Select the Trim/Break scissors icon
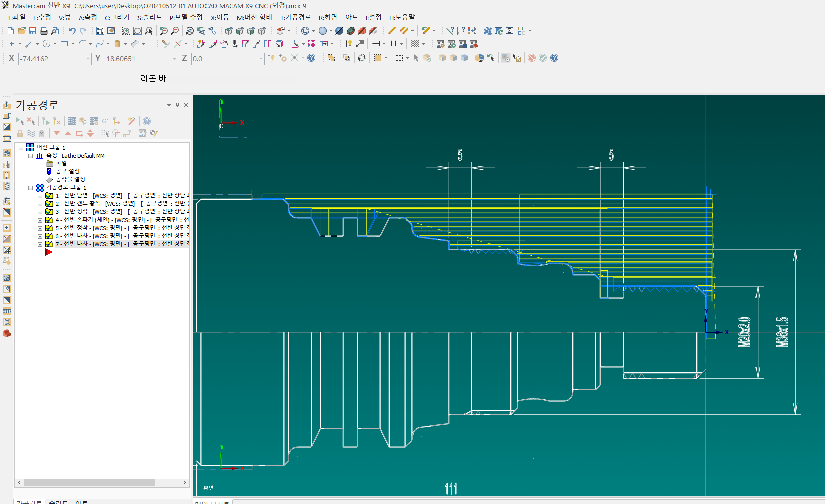This screenshot has width=825, height=504. point(165,44)
